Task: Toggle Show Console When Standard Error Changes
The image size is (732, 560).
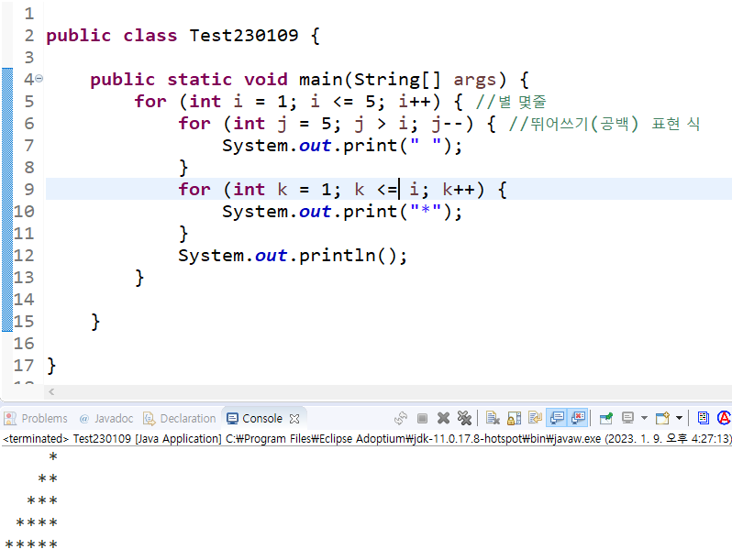Action: [x=579, y=418]
